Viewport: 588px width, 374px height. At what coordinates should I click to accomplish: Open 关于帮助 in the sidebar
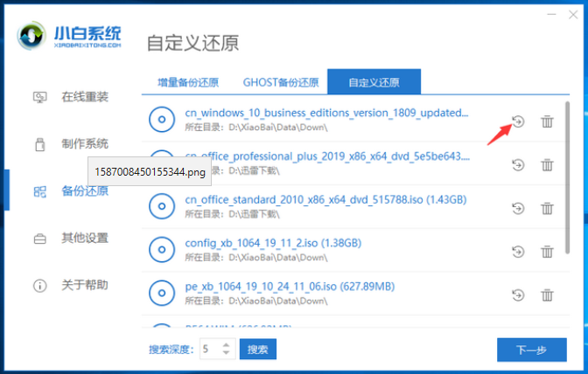[x=84, y=285]
